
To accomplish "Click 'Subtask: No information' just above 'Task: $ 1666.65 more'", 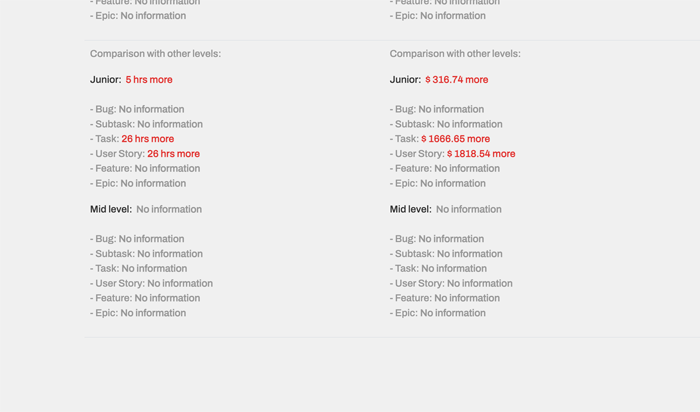I will coord(446,124).
